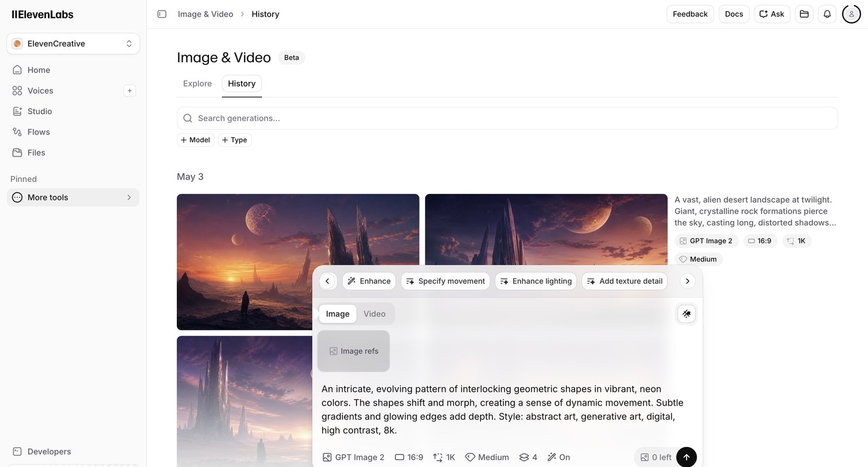
Task: Toggle the sidebar panel icon
Action: [x=162, y=14]
